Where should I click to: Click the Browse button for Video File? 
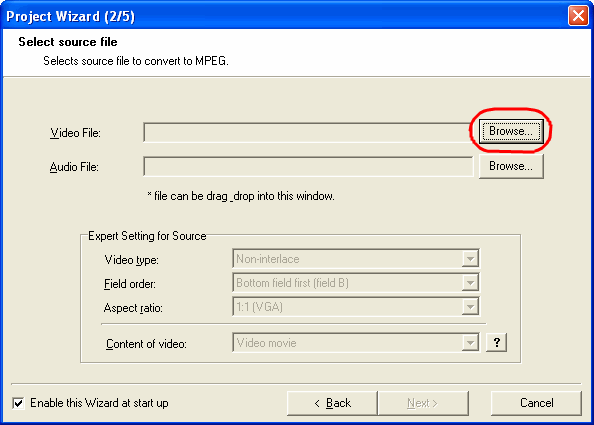tap(511, 131)
